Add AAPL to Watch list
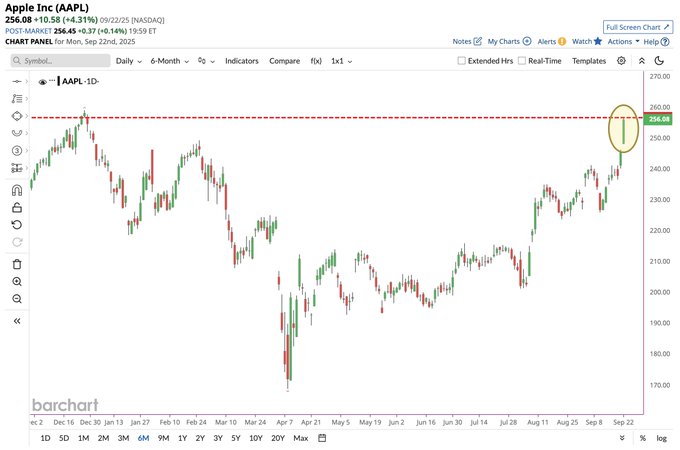The image size is (680, 450). [x=587, y=41]
